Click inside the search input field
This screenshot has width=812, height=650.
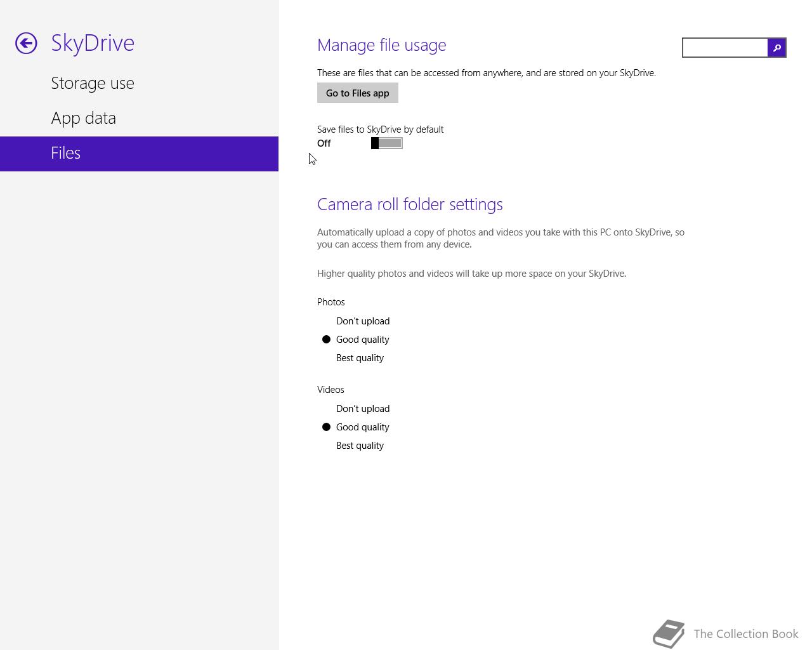pyautogui.click(x=725, y=48)
